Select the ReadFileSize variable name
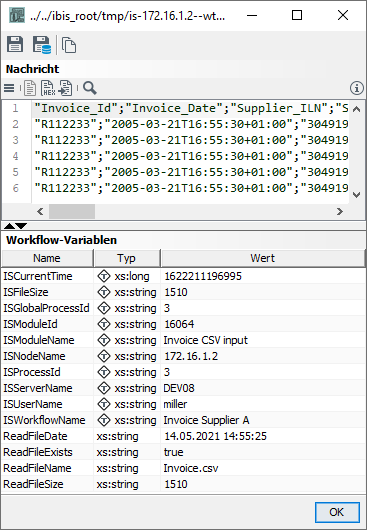The height and width of the screenshot is (530, 367). [33, 484]
